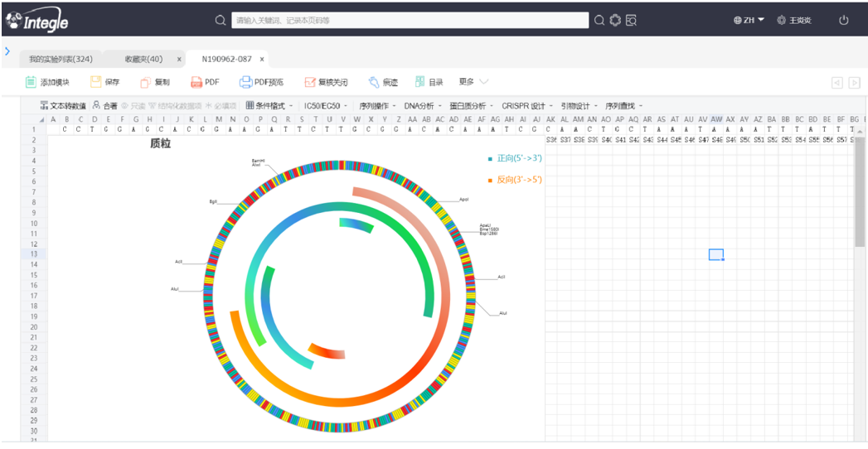The width and height of the screenshot is (868, 449).
Task: Open the 条件格式 dropdown
Action: (270, 106)
